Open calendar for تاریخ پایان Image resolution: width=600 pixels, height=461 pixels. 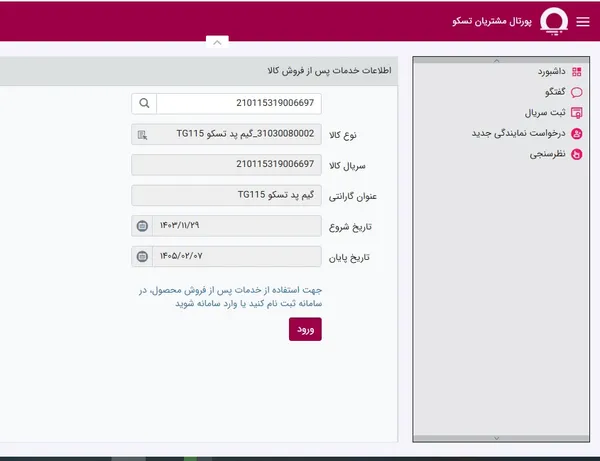point(142,256)
